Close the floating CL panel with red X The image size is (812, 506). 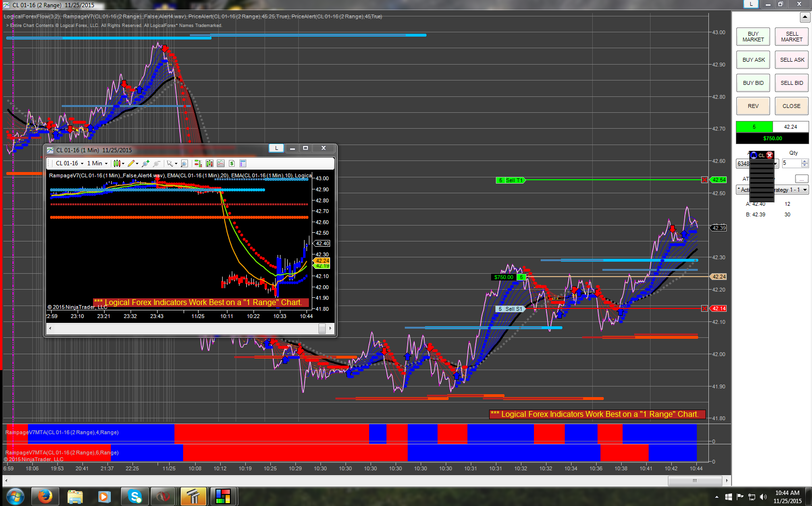coord(770,155)
